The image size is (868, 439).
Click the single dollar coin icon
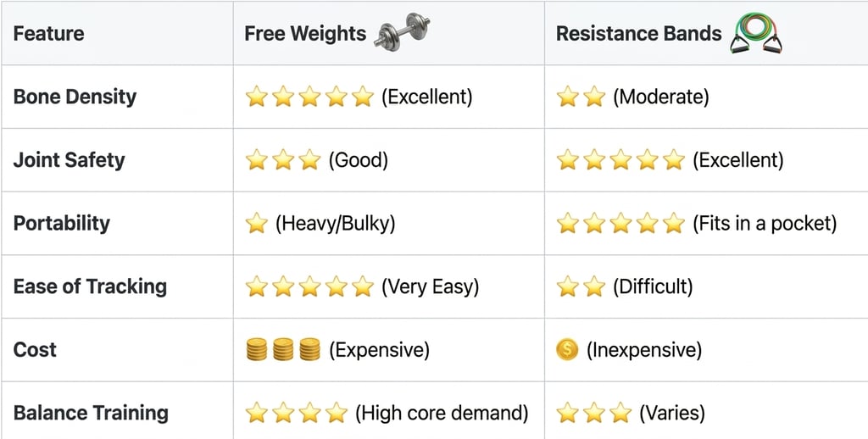(567, 349)
